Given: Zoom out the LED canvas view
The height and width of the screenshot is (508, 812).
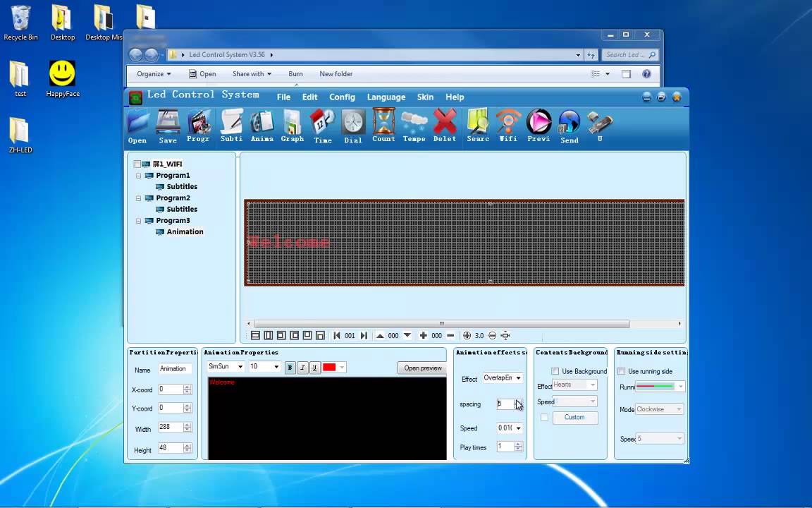Looking at the screenshot, I should [x=493, y=335].
